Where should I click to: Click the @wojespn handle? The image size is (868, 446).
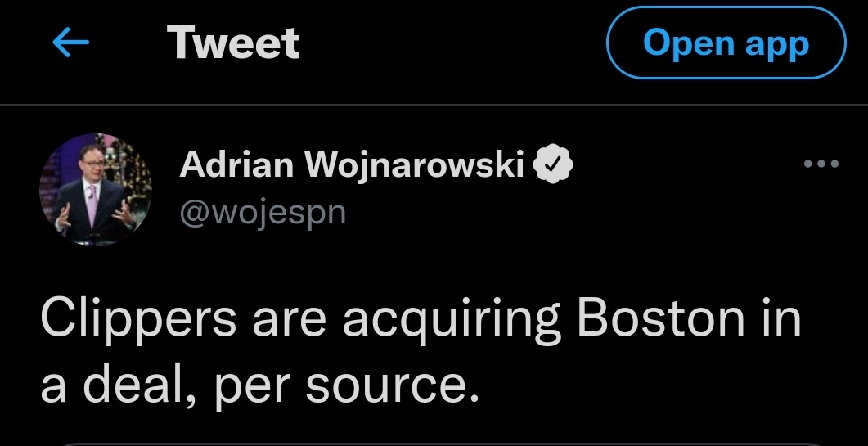pyautogui.click(x=263, y=212)
